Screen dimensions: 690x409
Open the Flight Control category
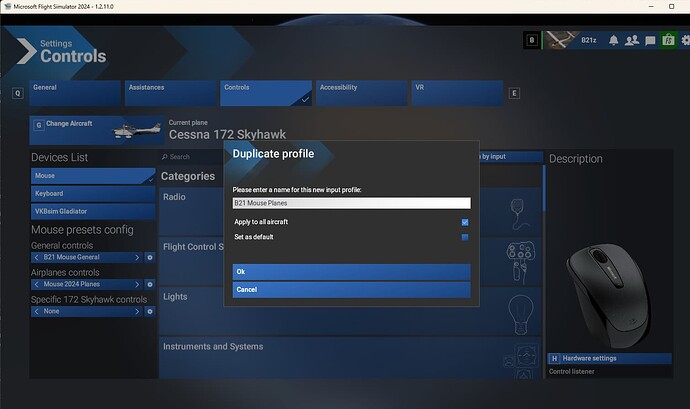click(x=191, y=262)
